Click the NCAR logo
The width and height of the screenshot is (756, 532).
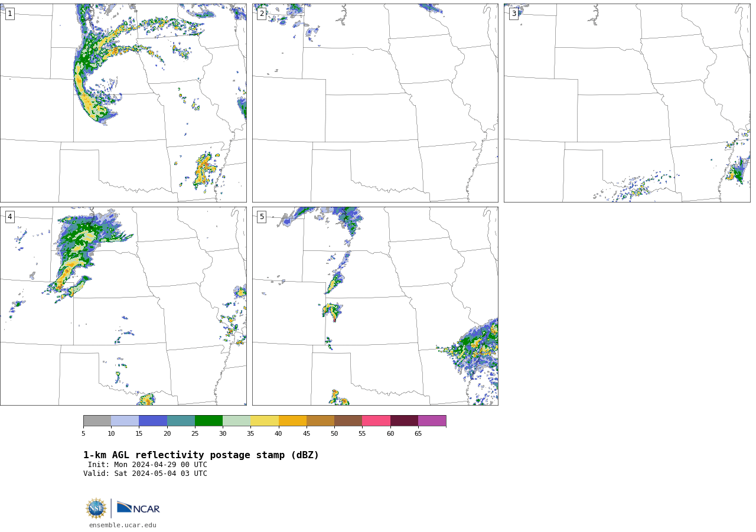coord(138,508)
